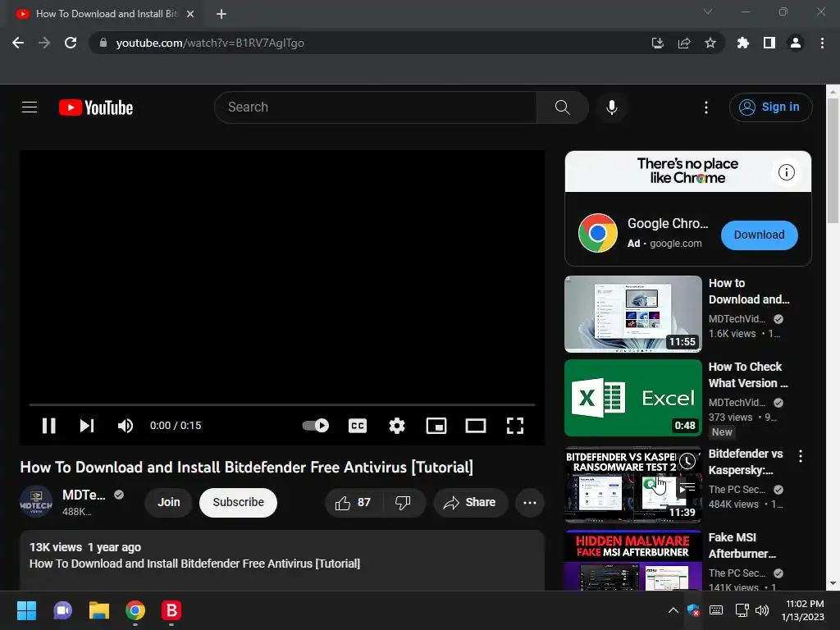Share this video

pyautogui.click(x=470, y=503)
